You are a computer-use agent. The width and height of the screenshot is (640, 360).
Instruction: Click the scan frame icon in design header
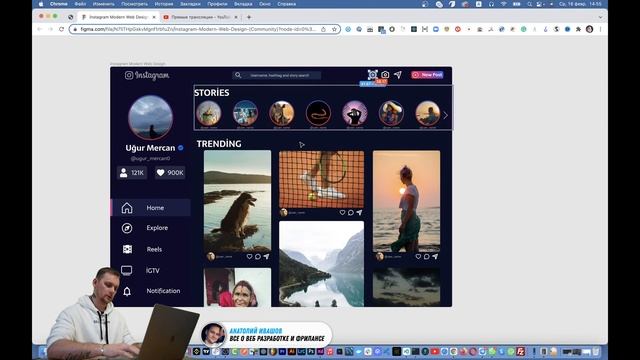373,75
